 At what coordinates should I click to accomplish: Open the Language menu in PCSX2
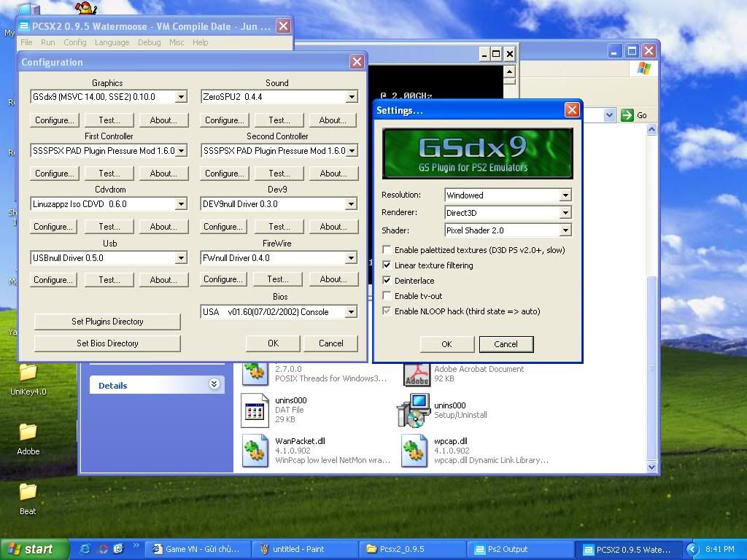point(112,42)
